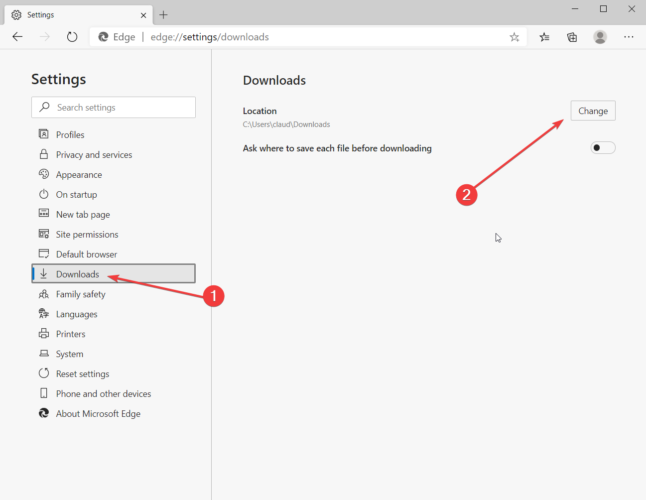Click the Privacy lock icon
This screenshot has width=646, height=500.
tap(44, 154)
